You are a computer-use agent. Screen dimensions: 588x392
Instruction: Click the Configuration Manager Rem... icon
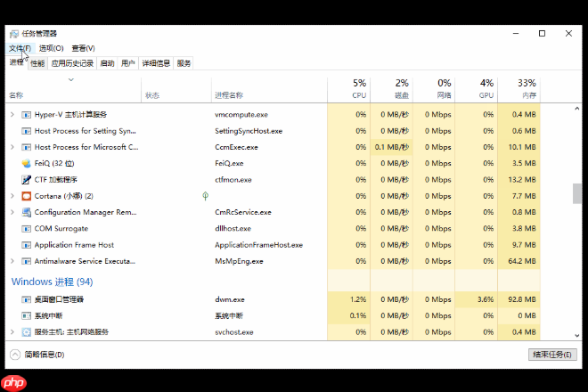(x=26, y=212)
